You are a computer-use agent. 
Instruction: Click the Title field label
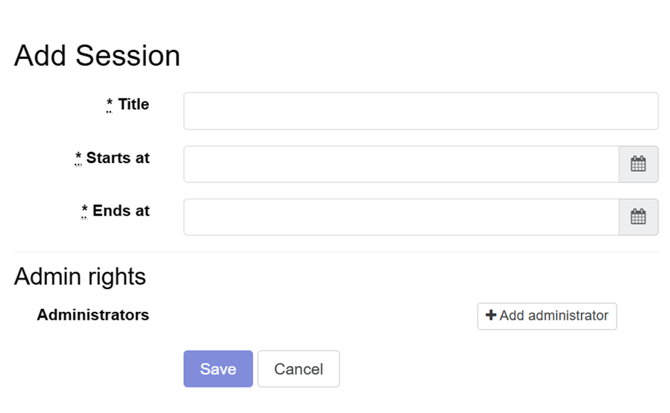click(x=133, y=104)
